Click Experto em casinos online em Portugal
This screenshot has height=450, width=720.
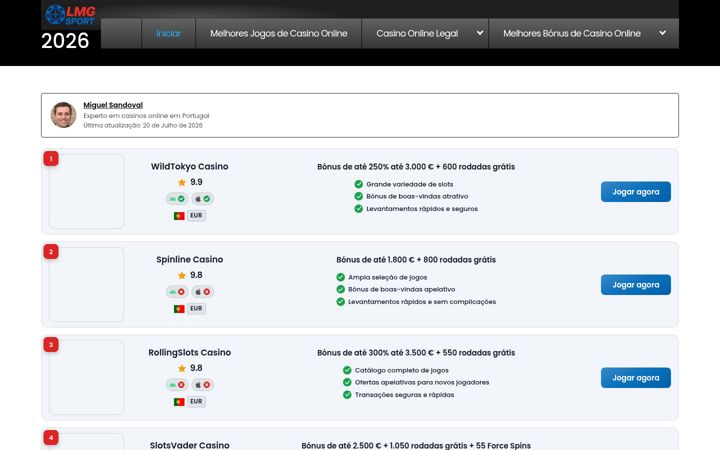coord(146,116)
